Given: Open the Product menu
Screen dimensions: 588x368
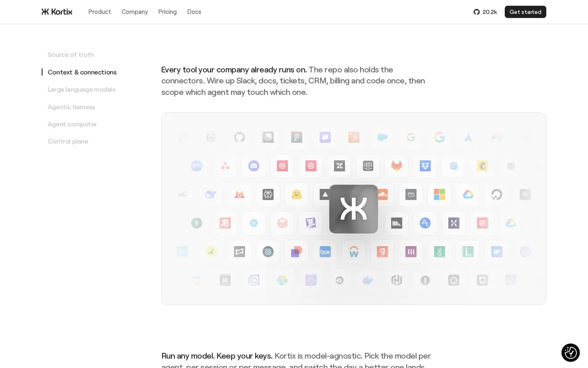Looking at the screenshot, I should click(99, 12).
